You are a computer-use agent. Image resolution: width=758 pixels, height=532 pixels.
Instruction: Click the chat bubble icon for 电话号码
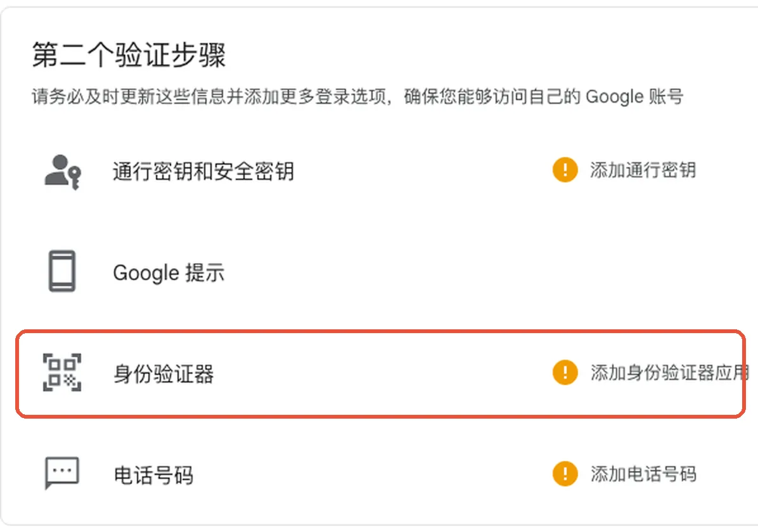62,473
